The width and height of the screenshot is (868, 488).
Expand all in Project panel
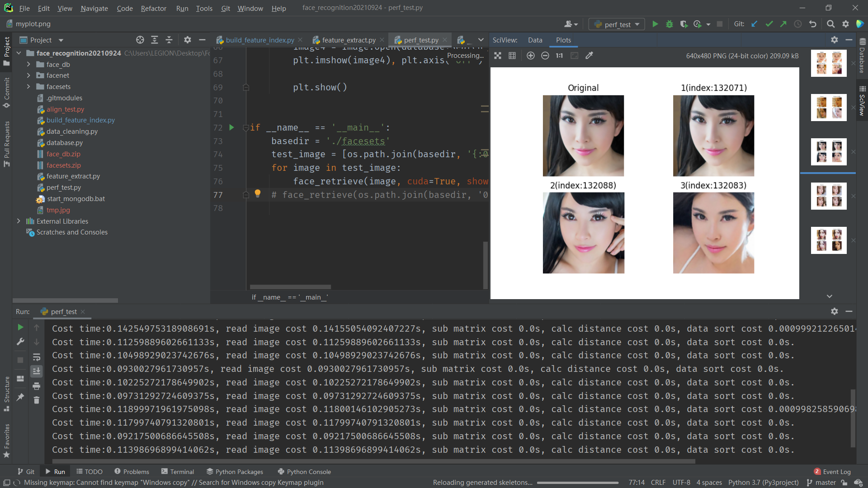coord(155,40)
